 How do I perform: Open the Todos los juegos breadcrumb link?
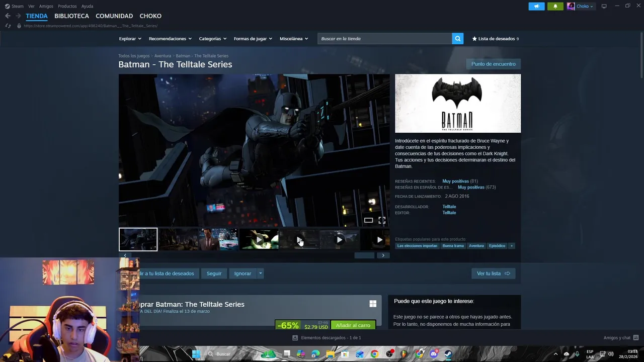point(134,56)
